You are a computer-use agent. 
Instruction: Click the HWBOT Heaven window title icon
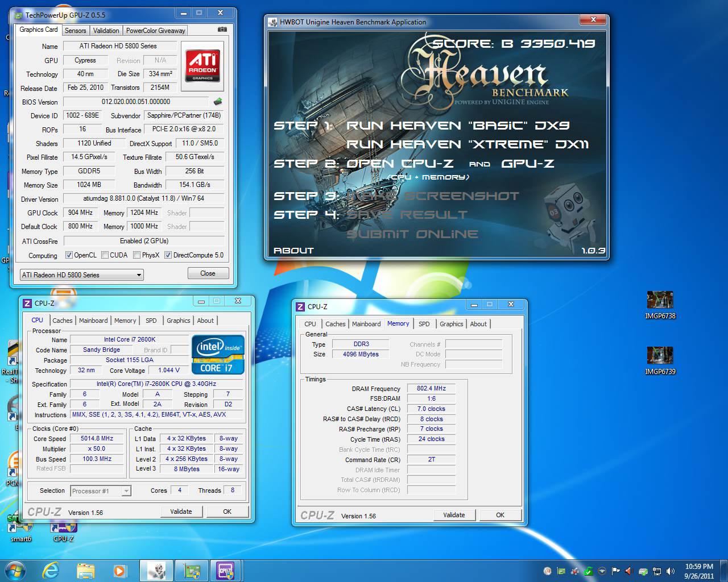click(272, 22)
